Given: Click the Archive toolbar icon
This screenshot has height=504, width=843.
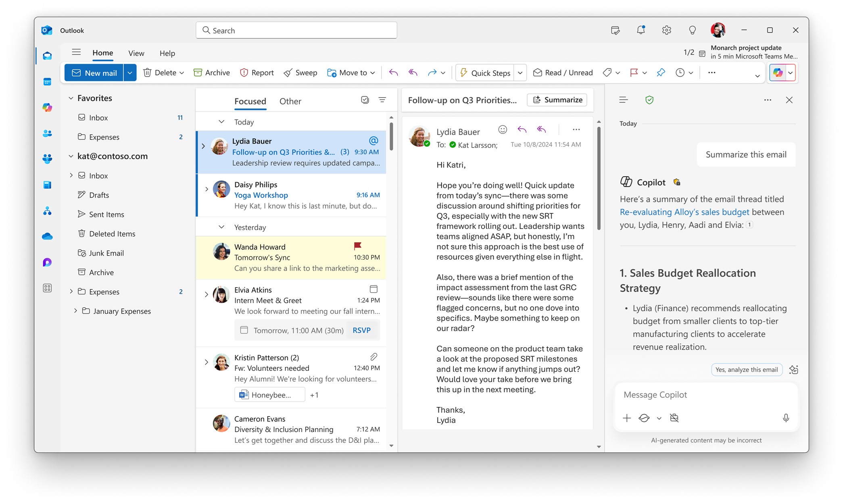Looking at the screenshot, I should point(198,73).
